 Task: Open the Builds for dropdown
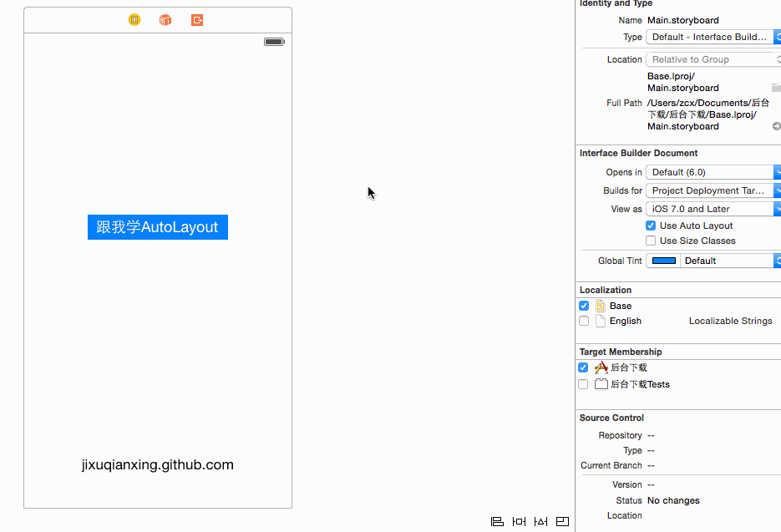(713, 190)
